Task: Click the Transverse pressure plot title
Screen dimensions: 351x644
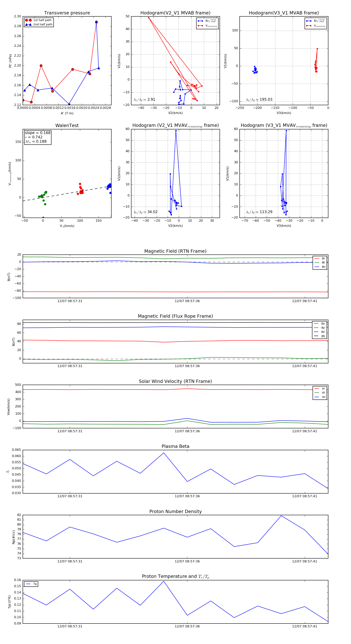Action: point(67,13)
